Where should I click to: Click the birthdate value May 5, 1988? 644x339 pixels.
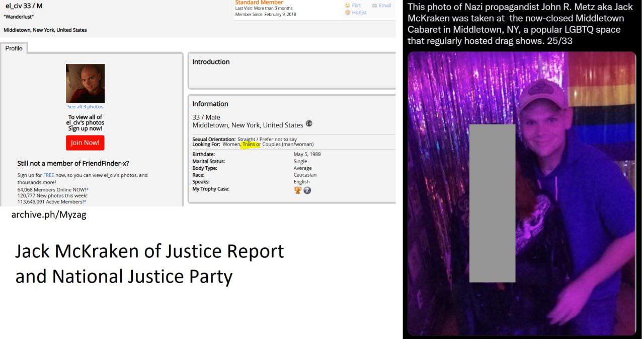pos(307,154)
